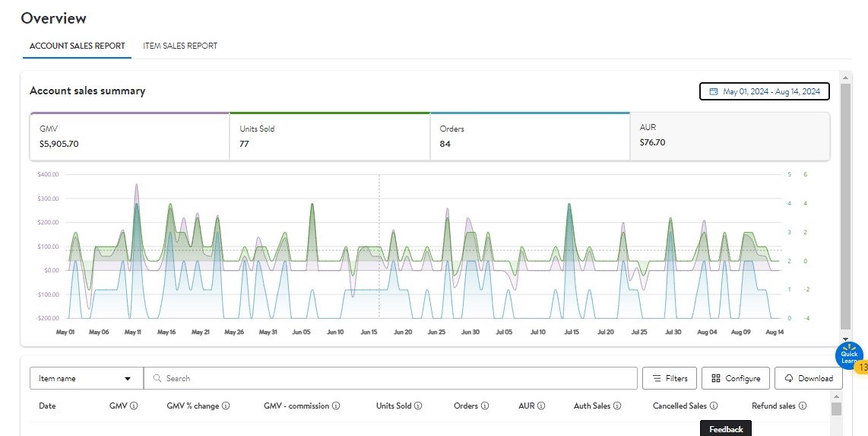The width and height of the screenshot is (868, 436).
Task: Open the Filters panel
Action: tap(670, 378)
